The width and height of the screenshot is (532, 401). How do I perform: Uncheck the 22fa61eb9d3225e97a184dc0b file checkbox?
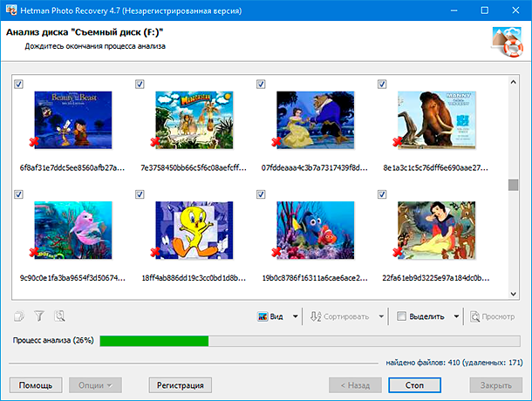click(382, 194)
